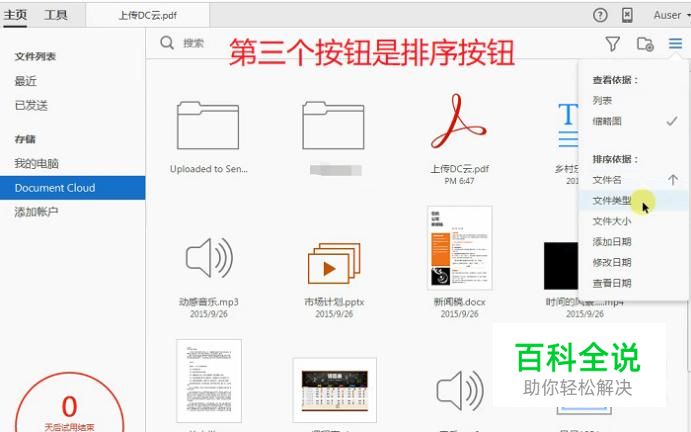Click the Uploaded to Sen... folder name
The width and height of the screenshot is (691, 432).
[209, 169]
